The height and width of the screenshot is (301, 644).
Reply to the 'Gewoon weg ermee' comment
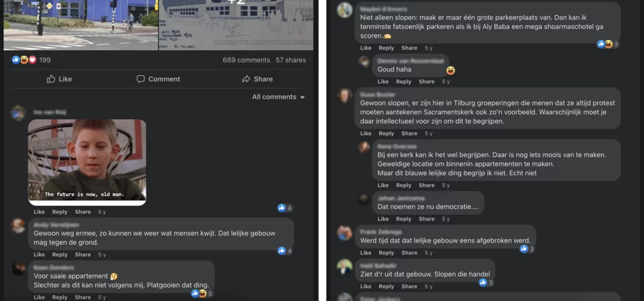[x=59, y=255]
